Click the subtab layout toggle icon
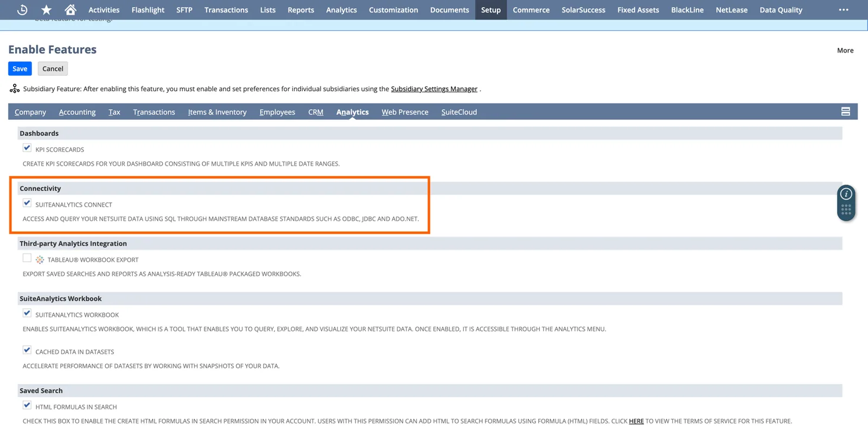868x435 pixels. point(845,112)
